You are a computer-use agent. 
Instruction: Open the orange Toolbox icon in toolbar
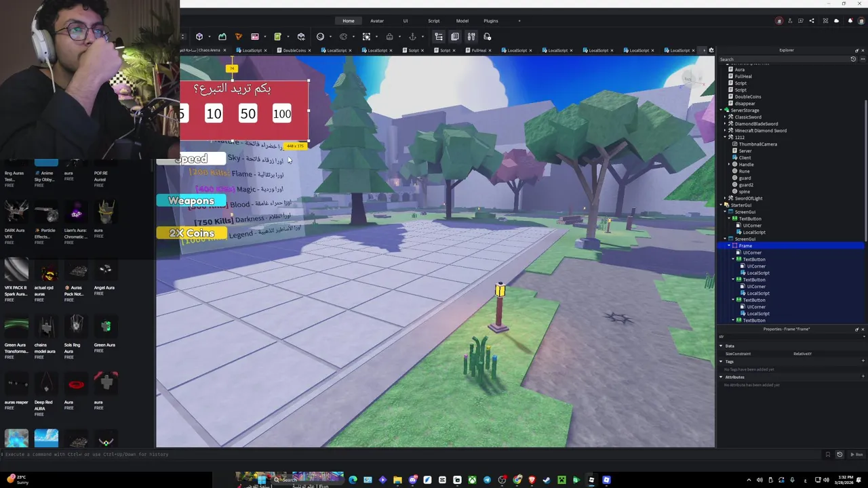tap(238, 37)
